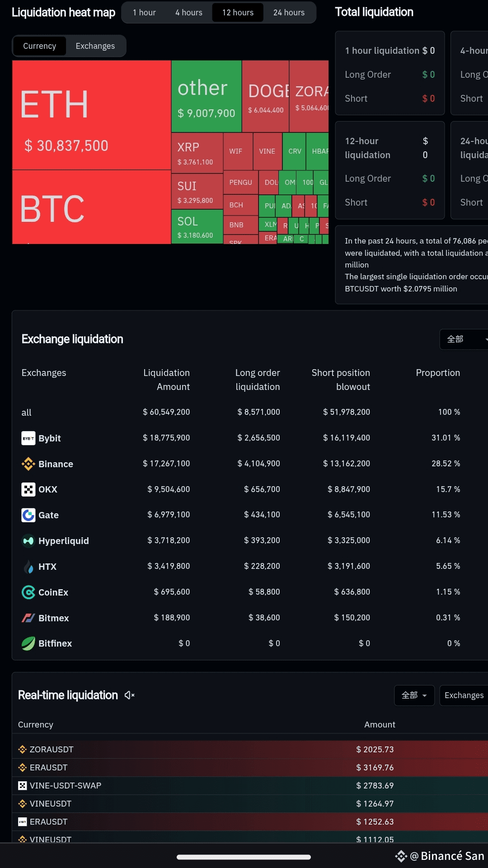Image resolution: width=488 pixels, height=868 pixels.
Task: Select the 1 hour timeframe tab
Action: tap(144, 13)
